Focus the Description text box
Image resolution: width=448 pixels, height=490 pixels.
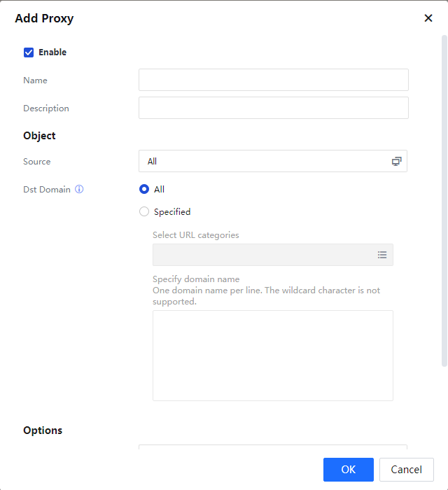click(273, 108)
